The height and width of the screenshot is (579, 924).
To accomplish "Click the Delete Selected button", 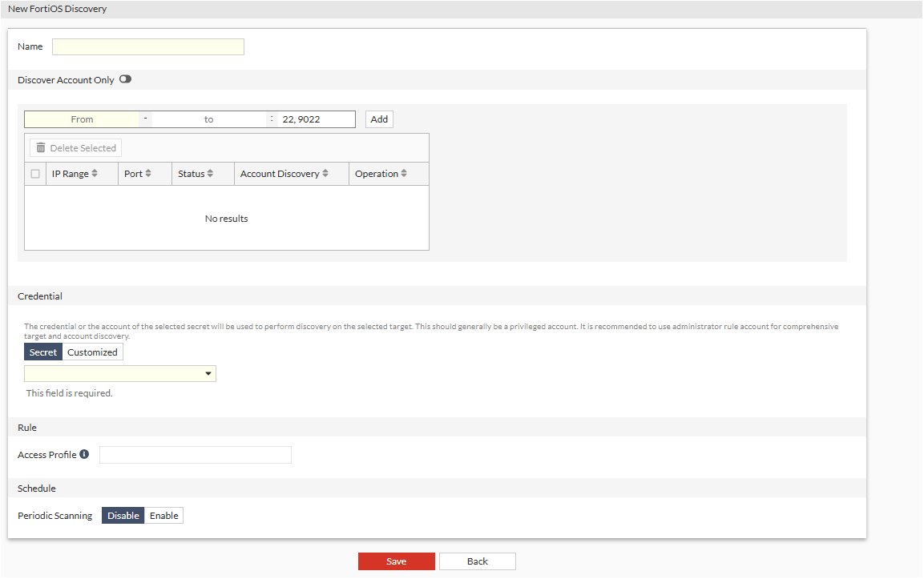I will pyautogui.click(x=76, y=148).
